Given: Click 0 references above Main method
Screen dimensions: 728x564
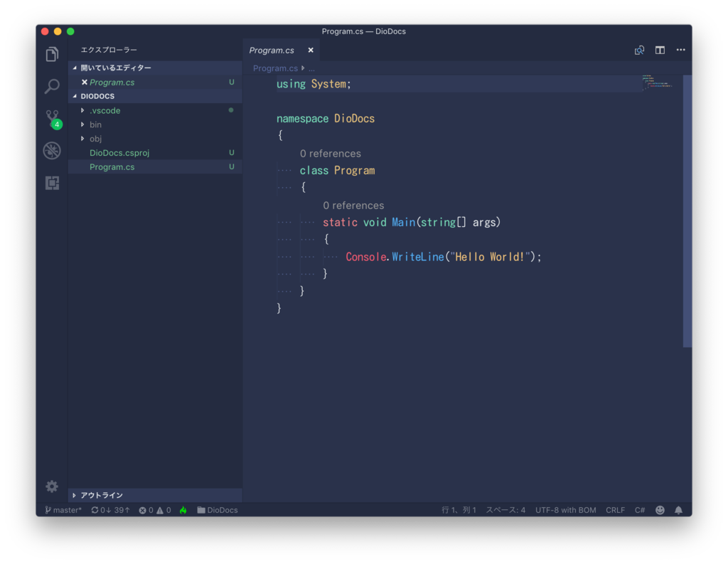Looking at the screenshot, I should 353,206.
